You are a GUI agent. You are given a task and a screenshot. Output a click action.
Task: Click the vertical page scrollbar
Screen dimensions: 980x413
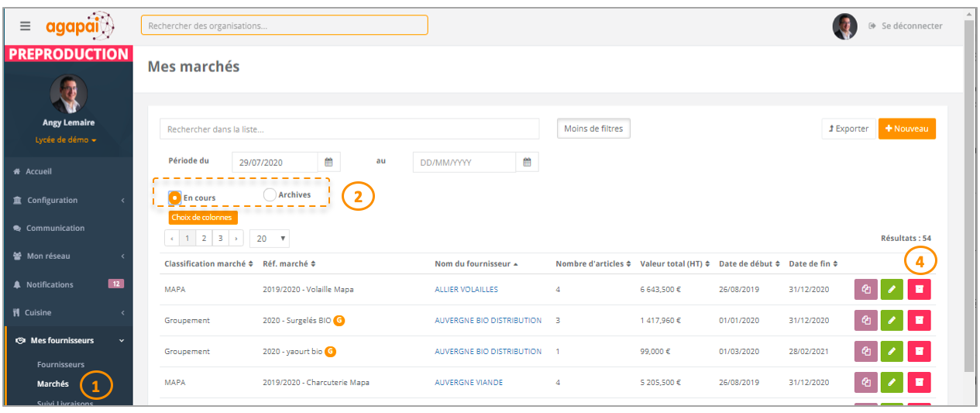tap(969, 194)
